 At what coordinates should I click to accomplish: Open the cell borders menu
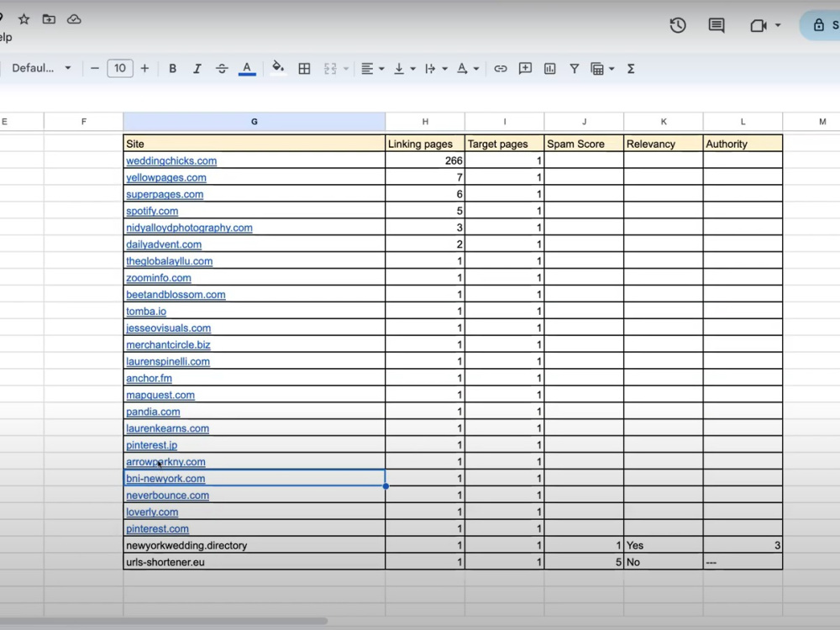click(x=304, y=69)
